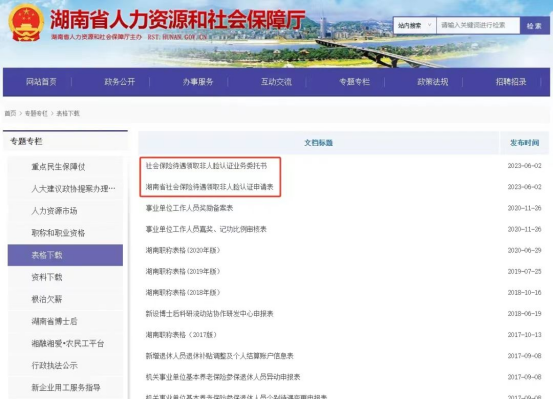This screenshot has width=553, height=399.
Task: Open 机关事业单位基本养老保险参保退休人员异动申报表
Action: pyautogui.click(x=223, y=377)
